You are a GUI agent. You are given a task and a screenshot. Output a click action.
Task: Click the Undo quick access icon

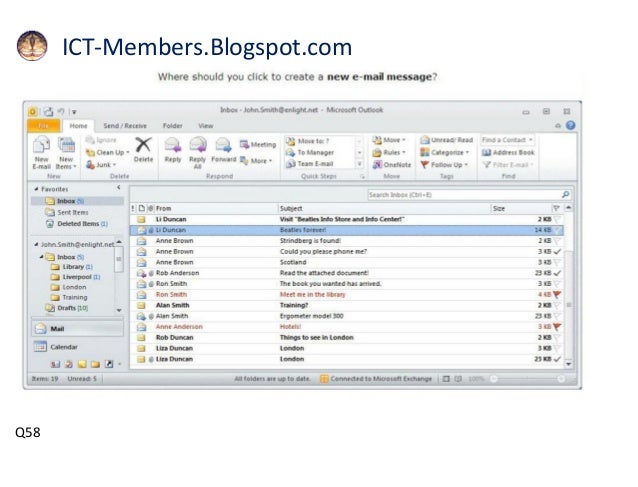tap(61, 111)
